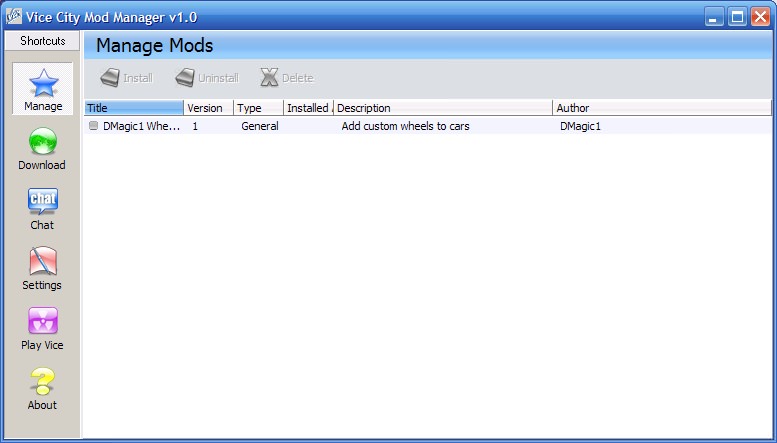
Task: Open the About question mark icon
Action: pos(42,381)
